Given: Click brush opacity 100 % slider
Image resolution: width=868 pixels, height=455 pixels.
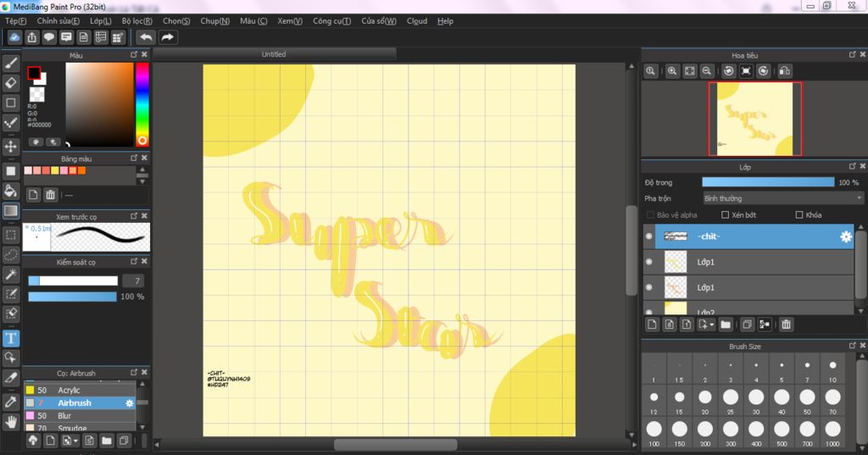Looking at the screenshot, I should click(72, 297).
